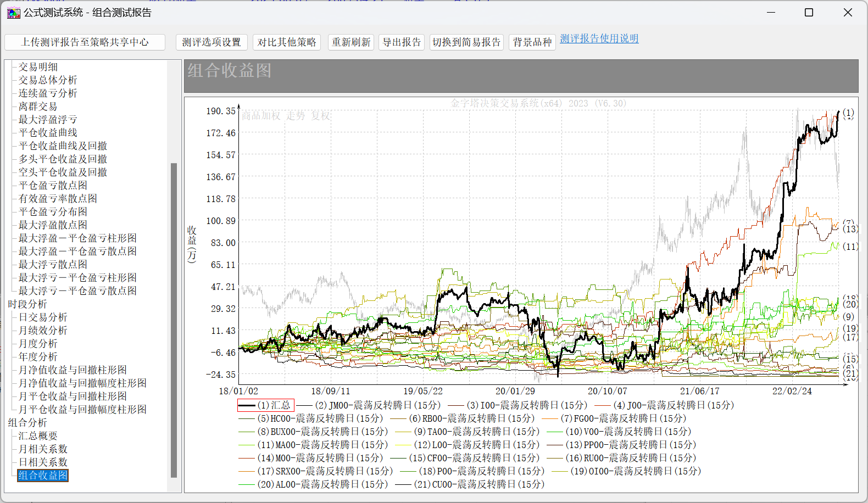This screenshot has width=868, height=503.
Task: Open 背景品种 selection
Action: (x=532, y=42)
